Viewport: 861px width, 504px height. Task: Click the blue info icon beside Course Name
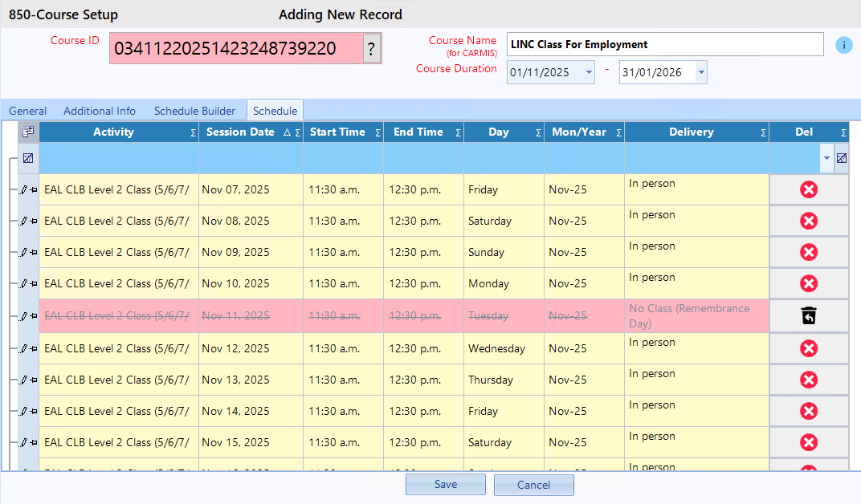pos(843,45)
